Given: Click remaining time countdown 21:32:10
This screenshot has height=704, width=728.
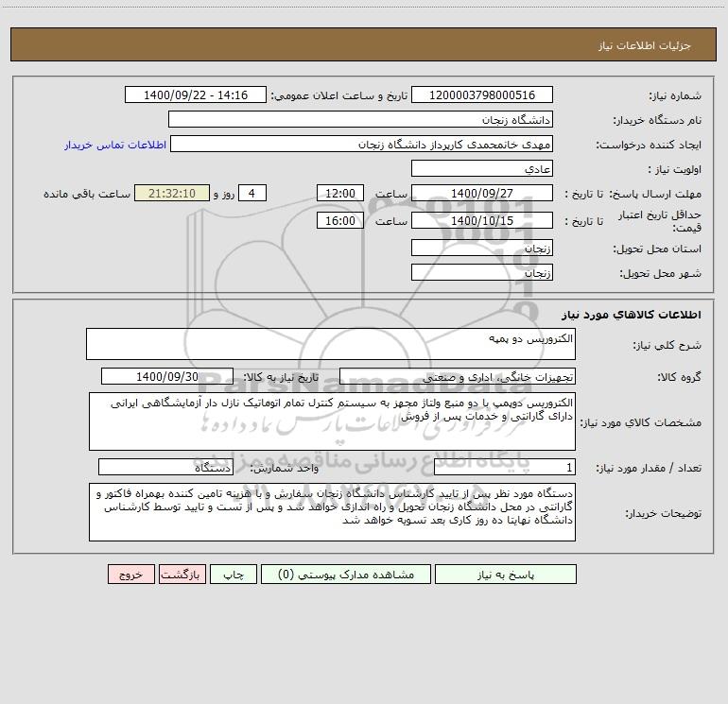Looking at the screenshot, I should tap(172, 193).
